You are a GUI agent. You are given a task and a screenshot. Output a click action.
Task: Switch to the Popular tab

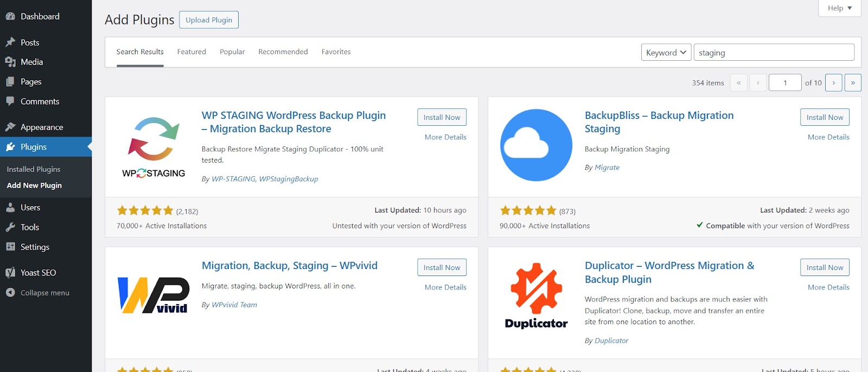click(232, 52)
